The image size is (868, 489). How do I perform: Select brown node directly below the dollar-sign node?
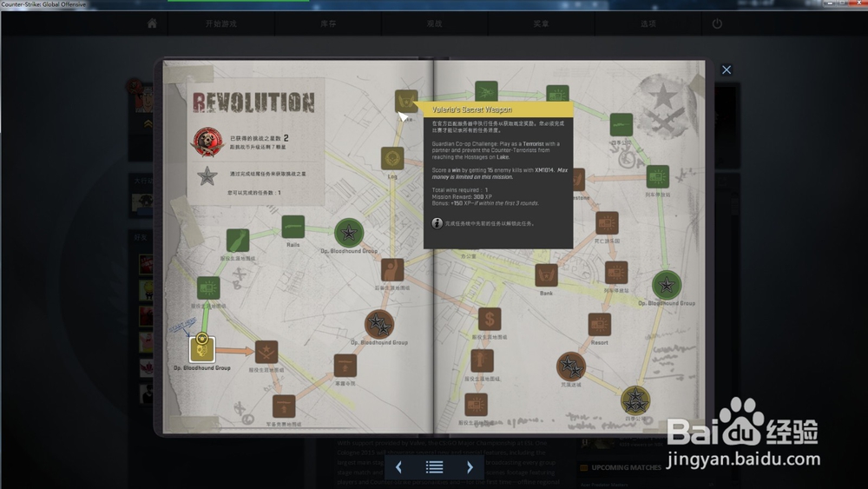(482, 361)
